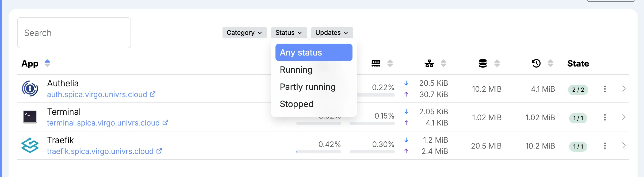Image resolution: width=644 pixels, height=177 pixels.
Task: Choose Running from status menu
Action: (314, 69)
